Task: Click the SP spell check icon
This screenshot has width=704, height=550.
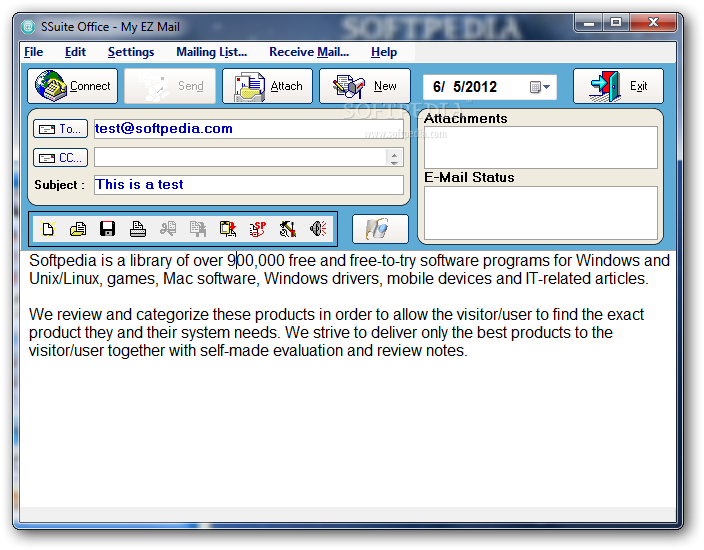Action: pyautogui.click(x=258, y=229)
